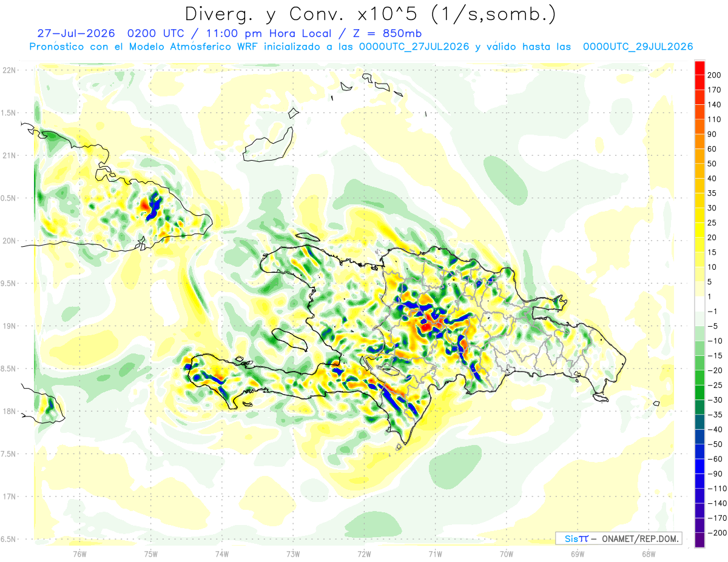Screen dimensions: 728x562
Task: Click the color bar value 60
Action: 712,149
